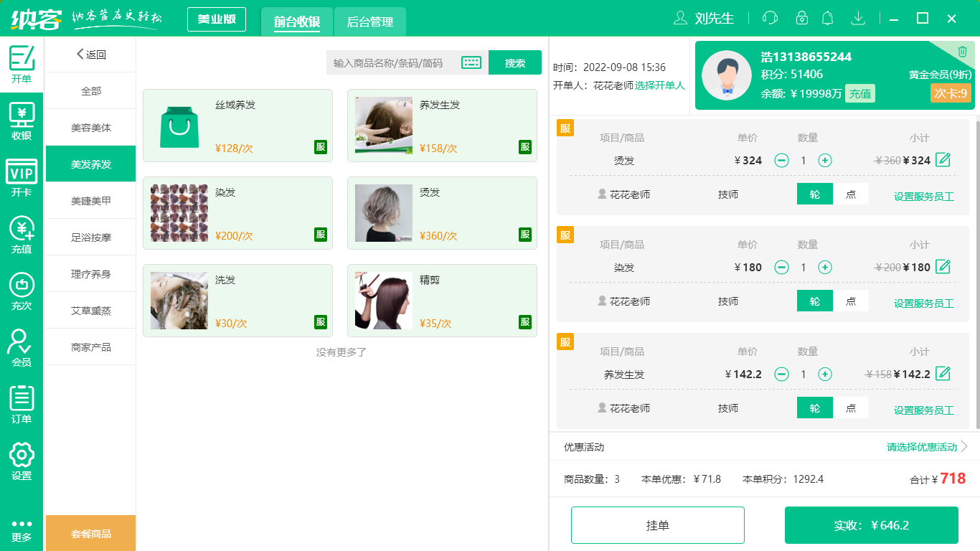The height and width of the screenshot is (551, 980).
Task: Switch 染发 technician mode to 点
Action: point(851,301)
